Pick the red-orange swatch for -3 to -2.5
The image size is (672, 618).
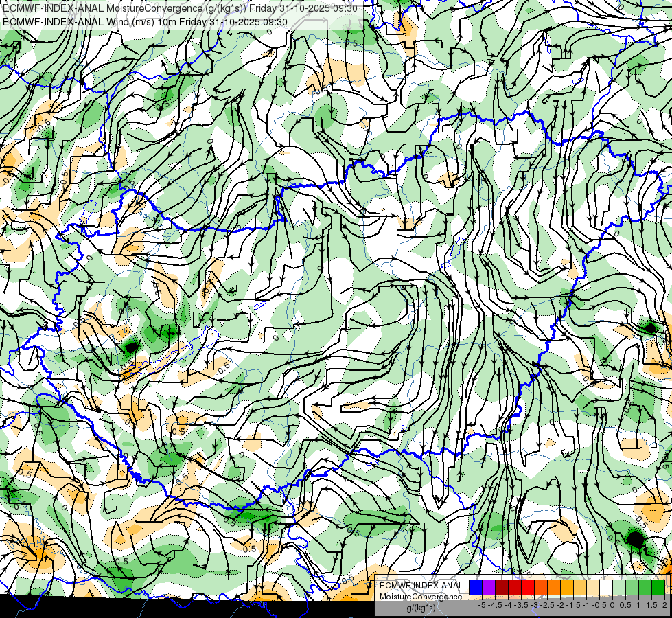(x=541, y=587)
